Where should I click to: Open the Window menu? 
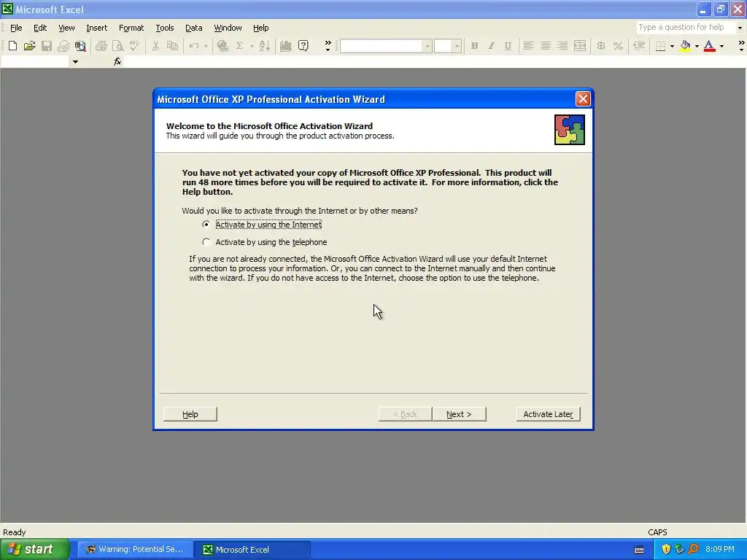[228, 28]
